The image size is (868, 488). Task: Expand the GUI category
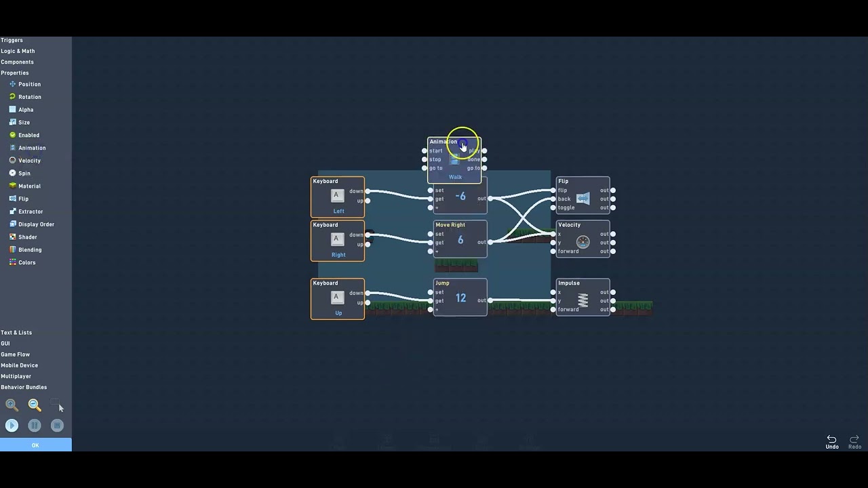click(x=5, y=344)
